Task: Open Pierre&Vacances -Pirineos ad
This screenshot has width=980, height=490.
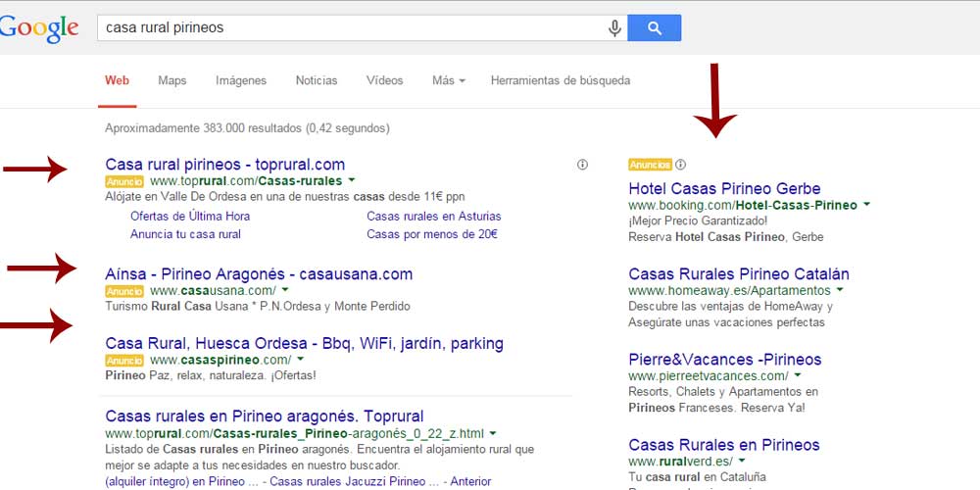Action: coord(725,360)
